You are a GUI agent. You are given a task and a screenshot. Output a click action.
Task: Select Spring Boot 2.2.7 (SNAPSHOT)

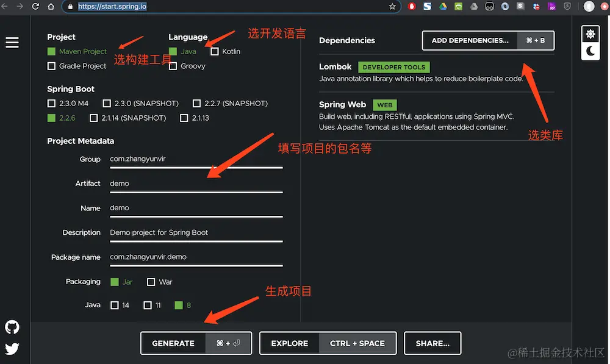coord(231,104)
